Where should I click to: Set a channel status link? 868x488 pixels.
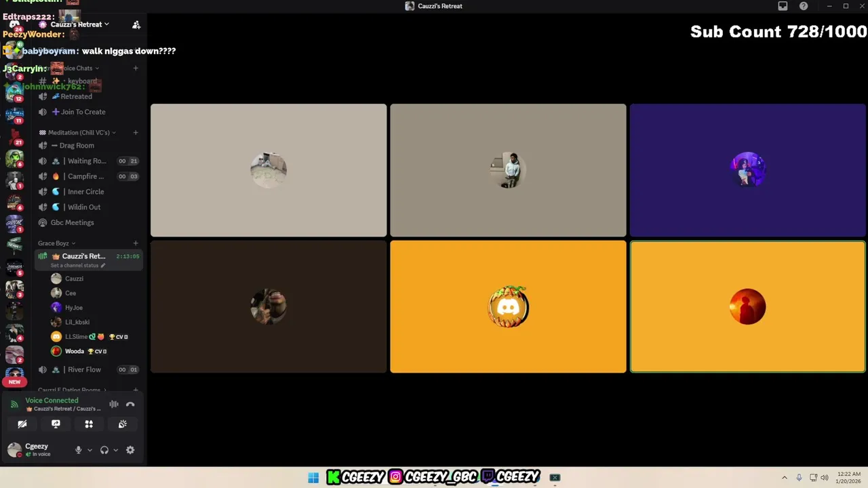pyautogui.click(x=78, y=266)
